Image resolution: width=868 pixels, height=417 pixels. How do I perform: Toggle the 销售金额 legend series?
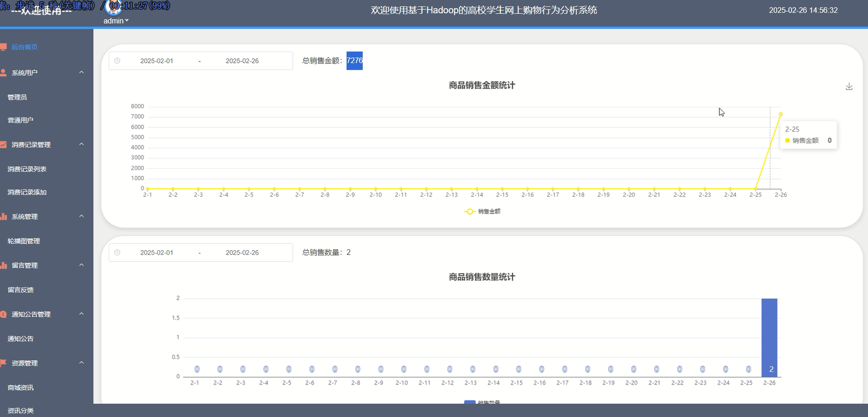[482, 211]
